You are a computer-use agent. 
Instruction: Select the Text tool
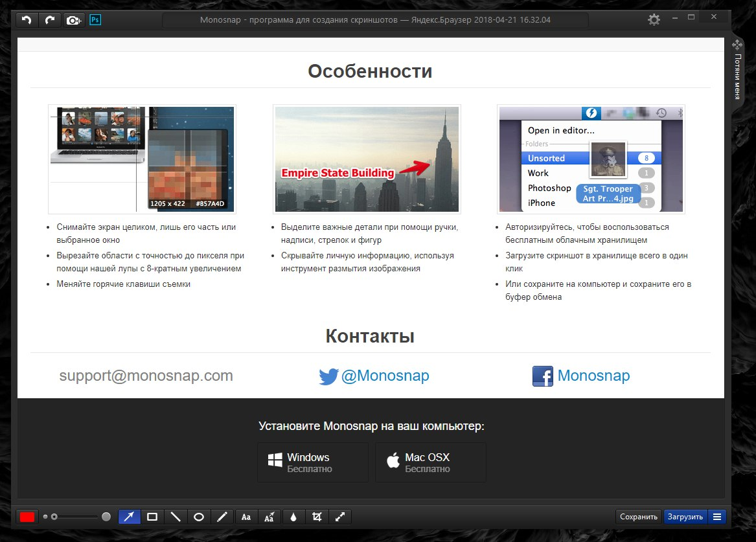pos(246,517)
